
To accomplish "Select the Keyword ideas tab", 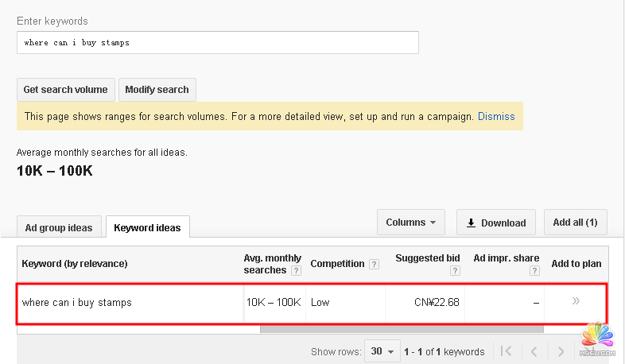I will (147, 227).
